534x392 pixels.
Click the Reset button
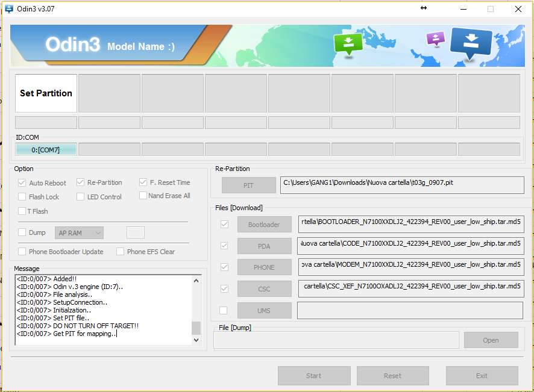click(393, 376)
